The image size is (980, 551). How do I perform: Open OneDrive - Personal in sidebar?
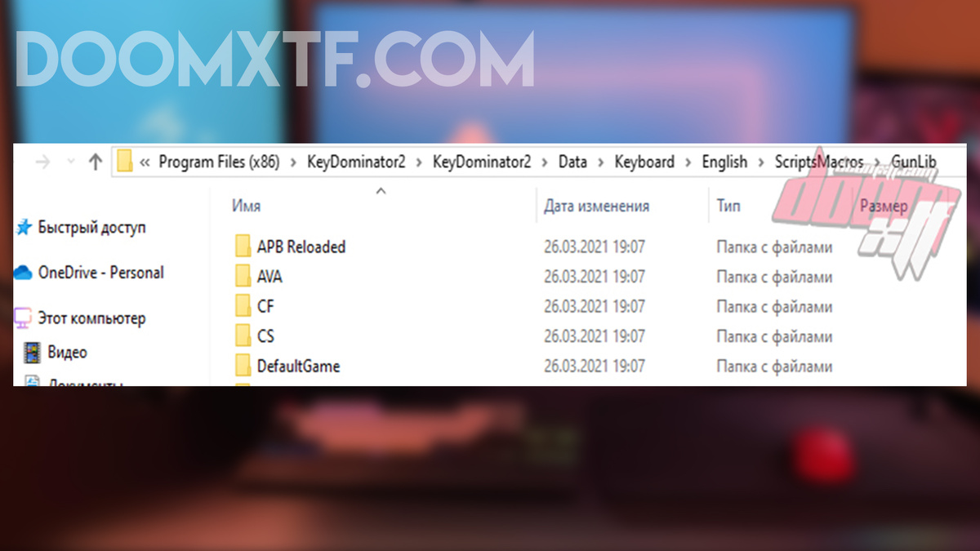coord(100,273)
